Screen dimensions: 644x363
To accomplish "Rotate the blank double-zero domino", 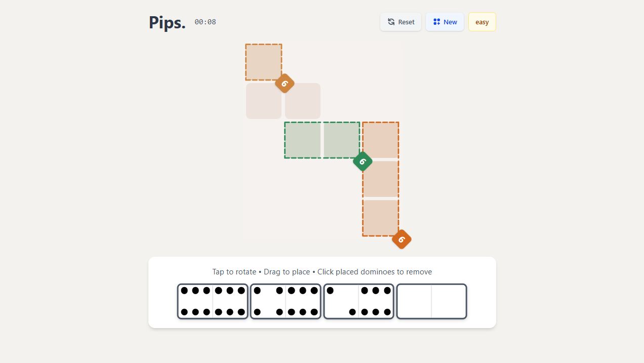I will pos(431,301).
